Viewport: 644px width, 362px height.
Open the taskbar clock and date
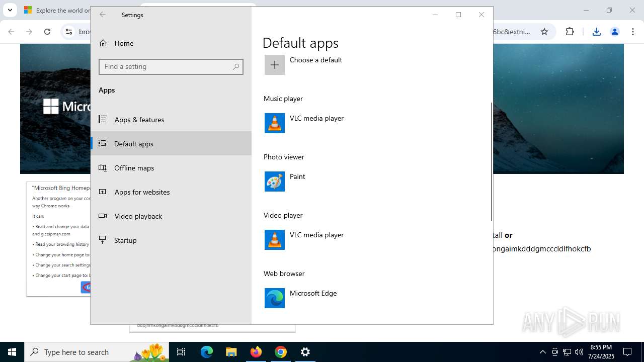pos(601,352)
